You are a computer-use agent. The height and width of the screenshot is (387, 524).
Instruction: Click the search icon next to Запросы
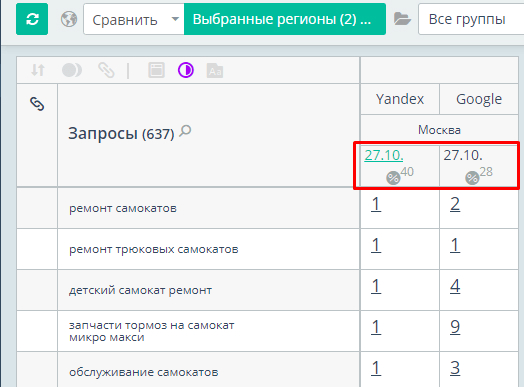(185, 131)
